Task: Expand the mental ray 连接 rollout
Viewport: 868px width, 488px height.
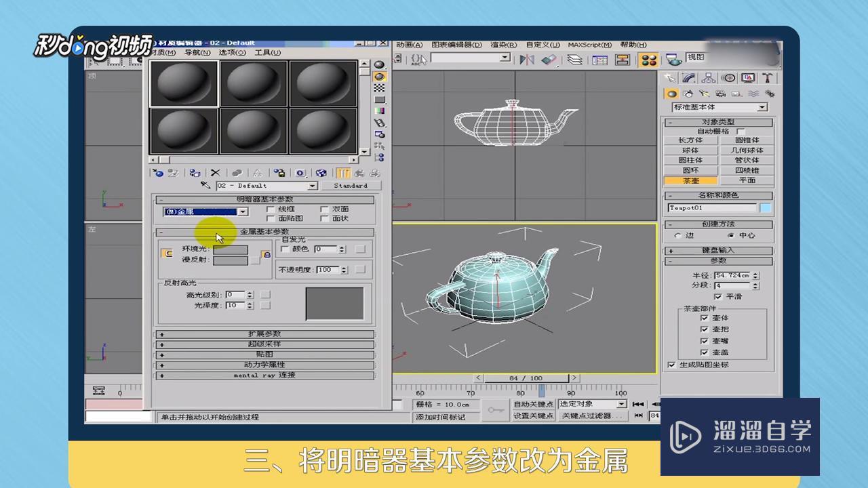Action: pos(264,375)
